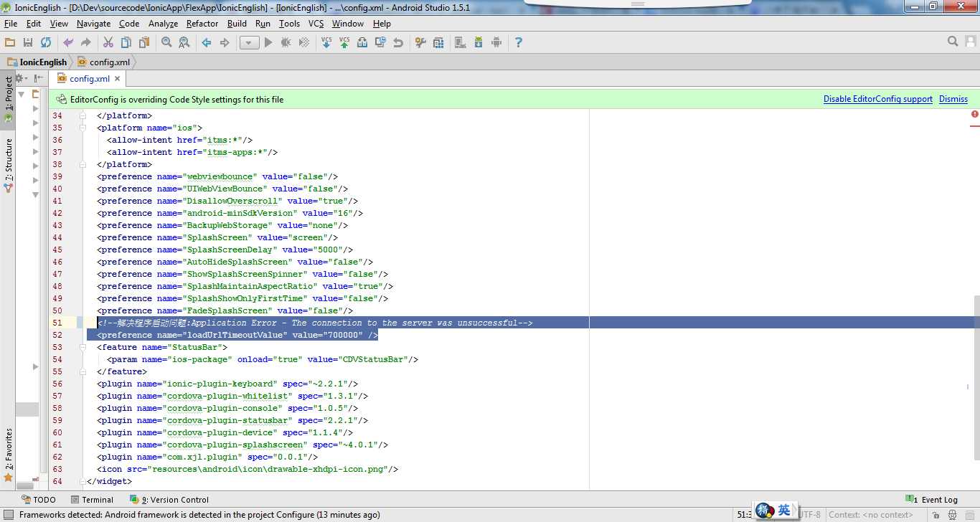
Task: Toggle read-only lock status icon
Action: coord(936,515)
